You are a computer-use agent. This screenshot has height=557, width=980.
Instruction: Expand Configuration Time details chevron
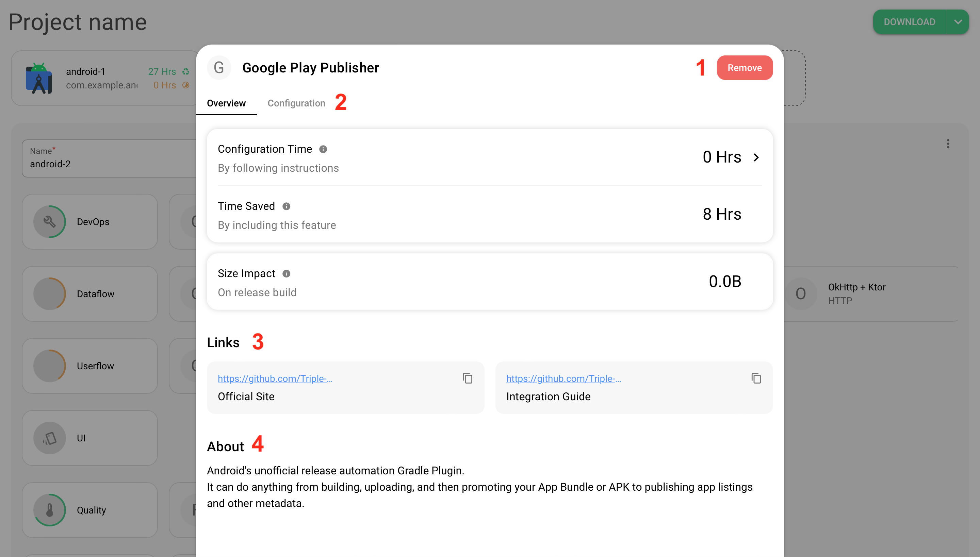coord(756,157)
